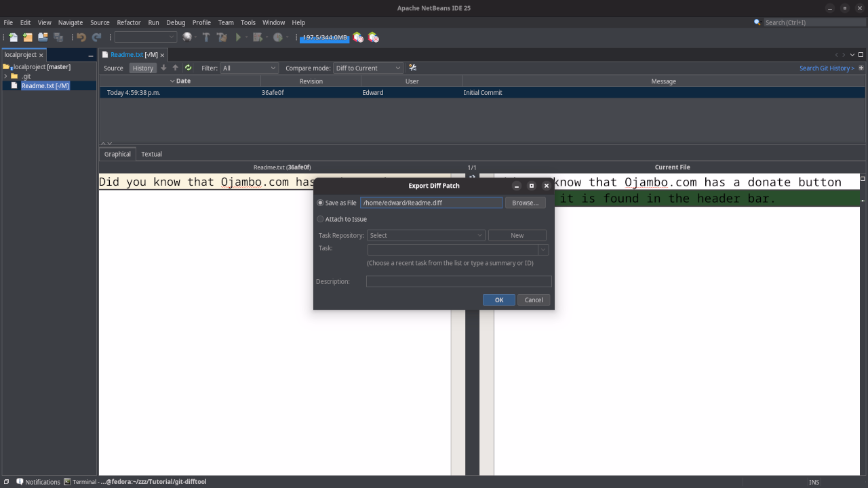Image resolution: width=868 pixels, height=488 pixels.
Task: Switch to the Graphical diff tab
Action: 117,154
